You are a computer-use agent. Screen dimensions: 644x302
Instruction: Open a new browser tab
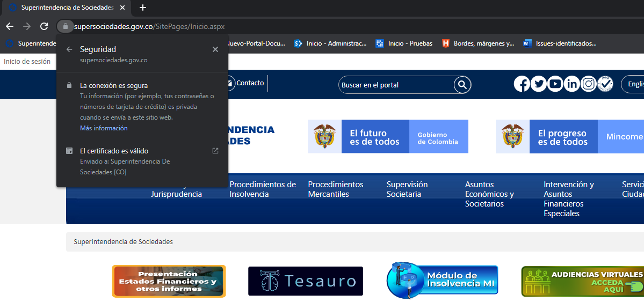(x=143, y=8)
